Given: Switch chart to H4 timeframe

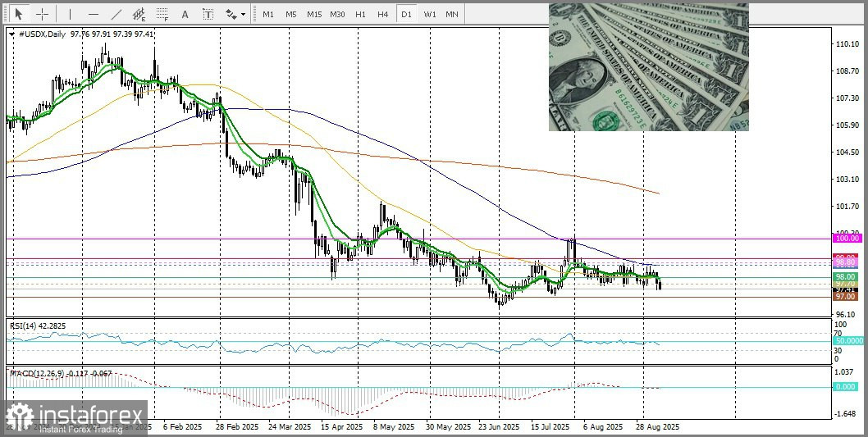Looking at the screenshot, I should tap(382, 14).
